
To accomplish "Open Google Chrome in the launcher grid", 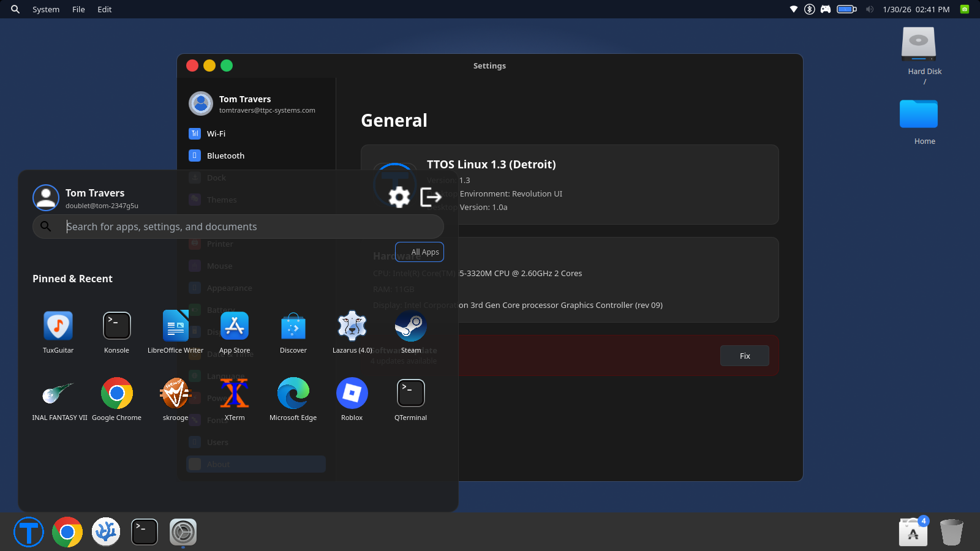I will click(x=116, y=393).
